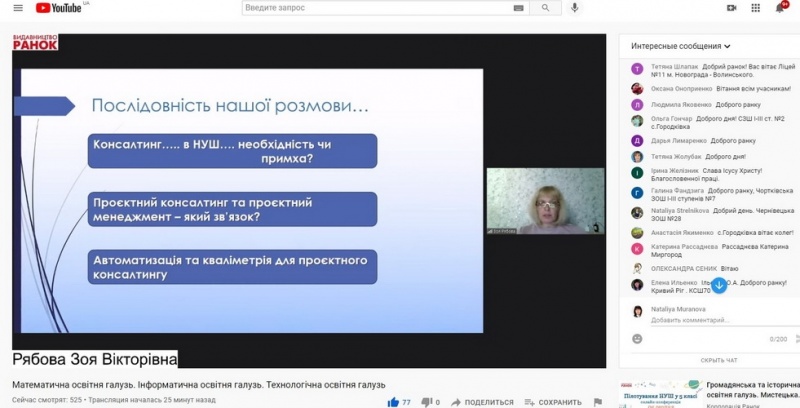Viewport: 800px width, 408px height.
Task: Click ОЛЕКСАНДРА СЕНИК avatar in chat
Action: pos(637,269)
